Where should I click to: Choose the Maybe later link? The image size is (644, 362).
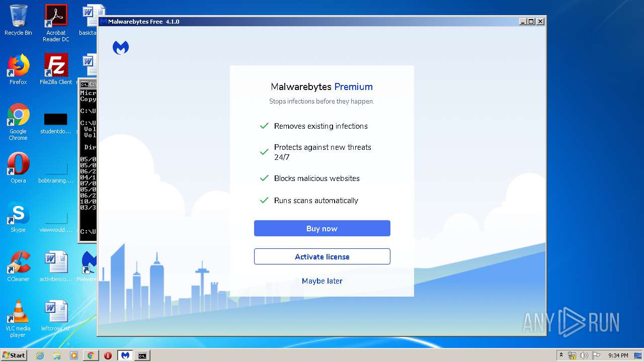322,281
